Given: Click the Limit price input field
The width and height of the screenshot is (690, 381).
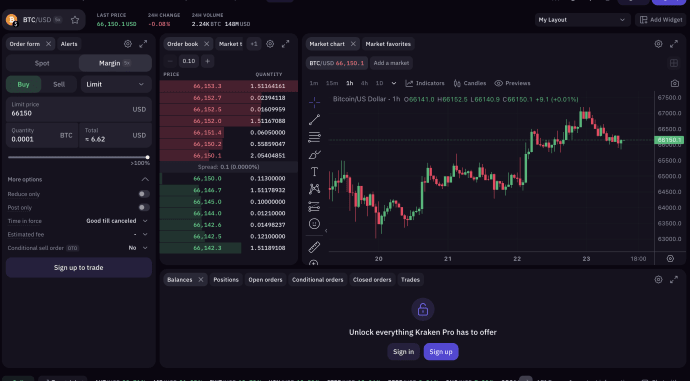Looking at the screenshot, I should [79, 109].
